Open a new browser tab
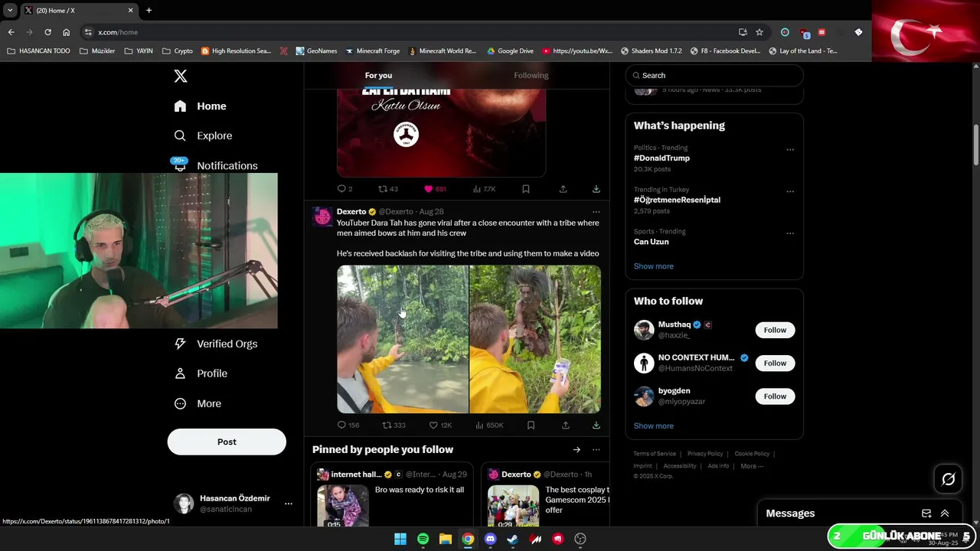The image size is (980, 551). 149,11
